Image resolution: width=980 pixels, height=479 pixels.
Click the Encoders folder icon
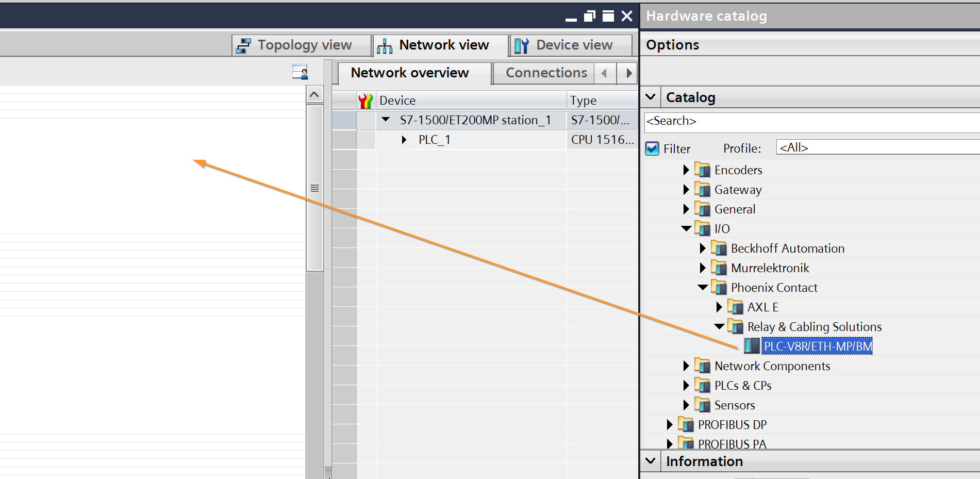[702, 170]
